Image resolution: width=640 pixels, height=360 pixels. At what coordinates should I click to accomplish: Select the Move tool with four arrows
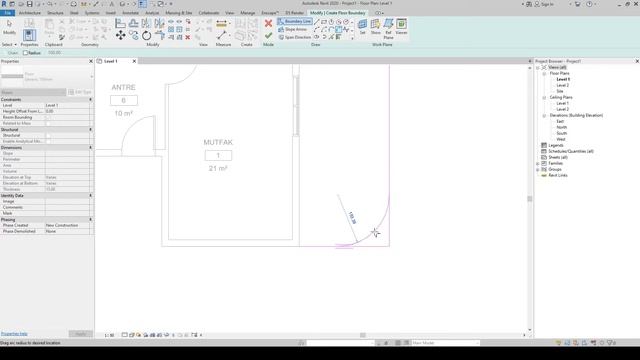(120, 35)
